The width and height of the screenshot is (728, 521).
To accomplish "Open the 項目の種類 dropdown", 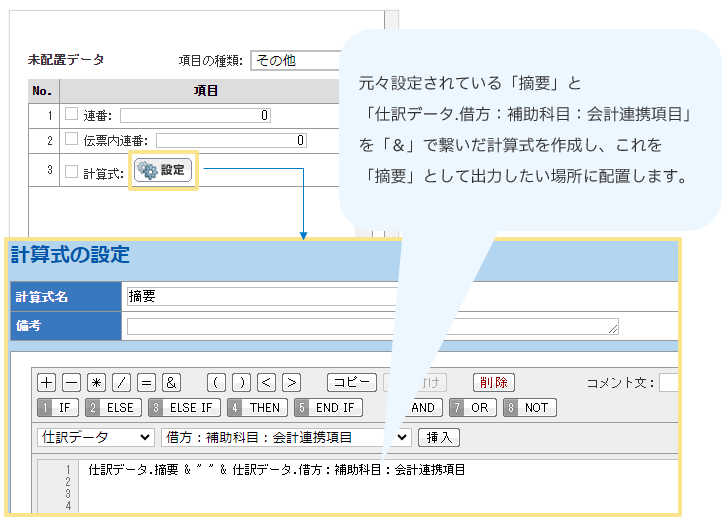I will pyautogui.click(x=295, y=60).
